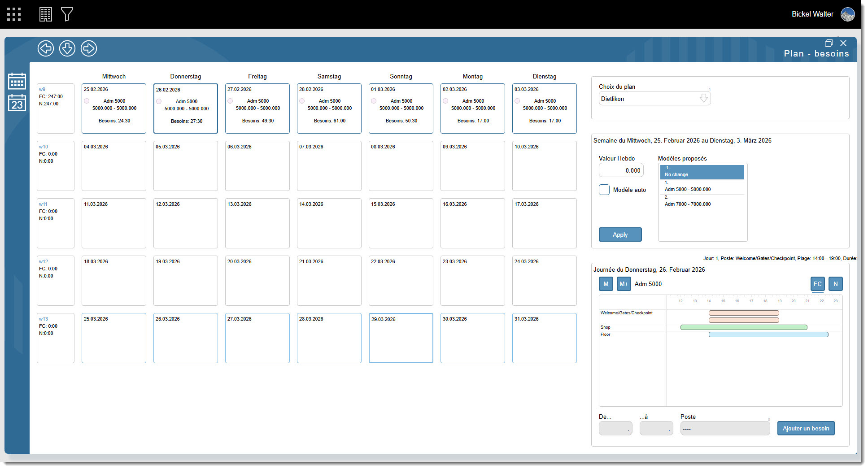868x469 pixels.
Task: Open the Dietlikon plan dropdown
Action: pos(704,98)
